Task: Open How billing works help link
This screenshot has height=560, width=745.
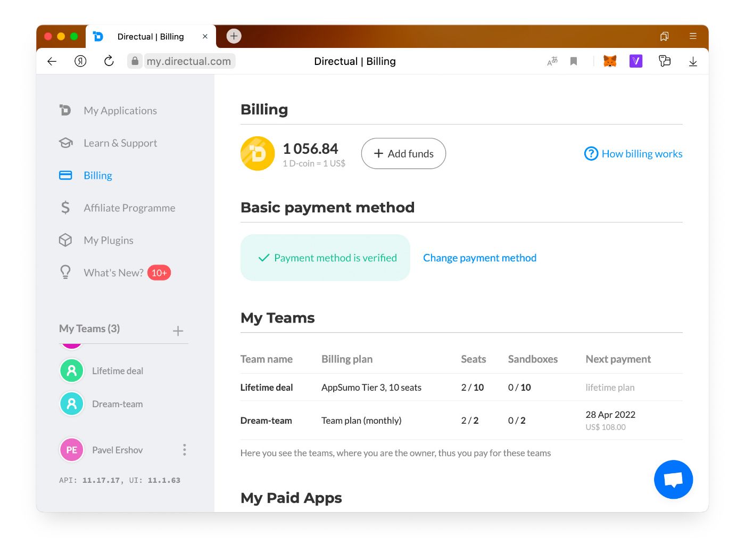Action: point(633,154)
